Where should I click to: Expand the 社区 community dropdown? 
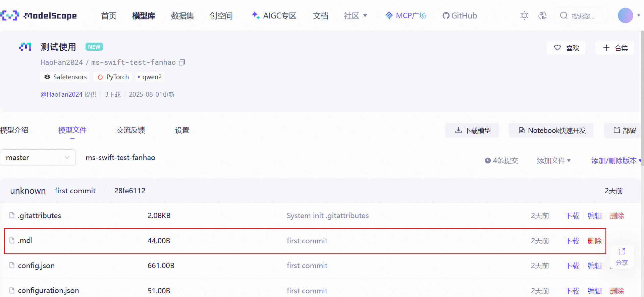[x=356, y=16]
